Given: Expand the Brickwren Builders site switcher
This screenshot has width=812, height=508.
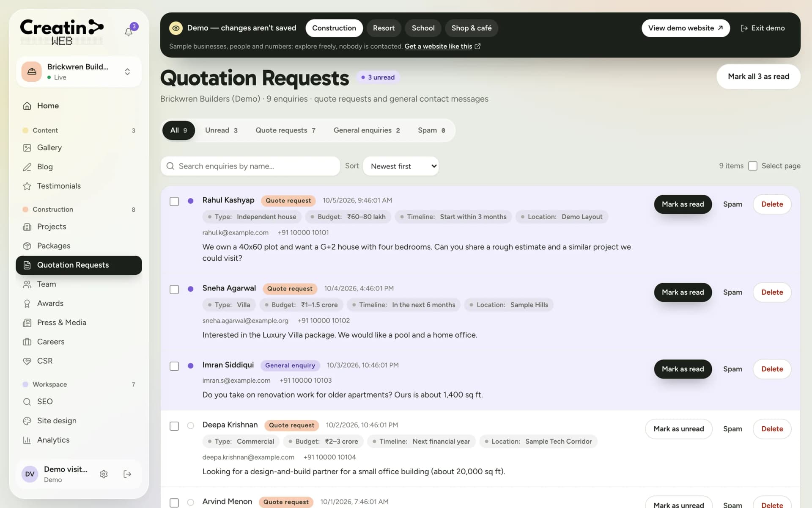Looking at the screenshot, I should point(79,72).
